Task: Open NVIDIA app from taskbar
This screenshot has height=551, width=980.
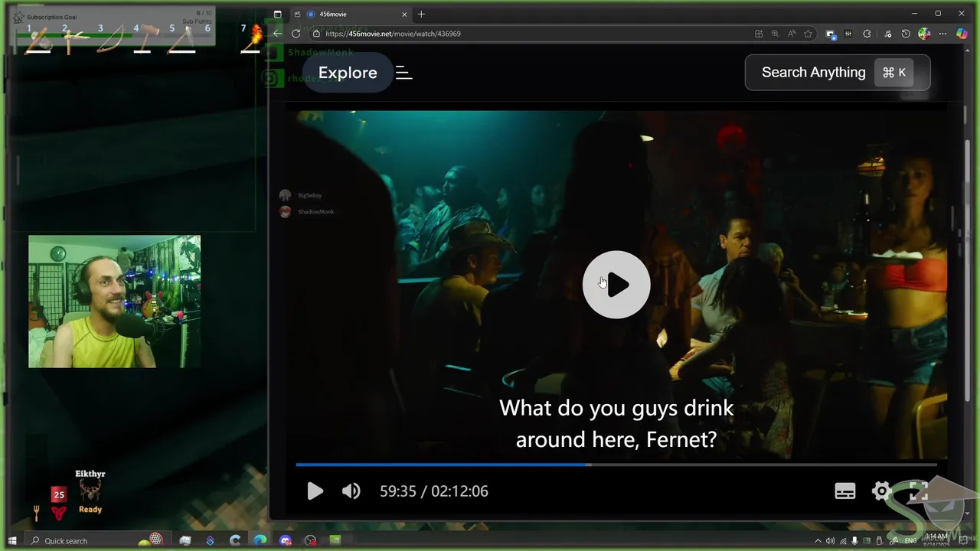Action: point(335,541)
